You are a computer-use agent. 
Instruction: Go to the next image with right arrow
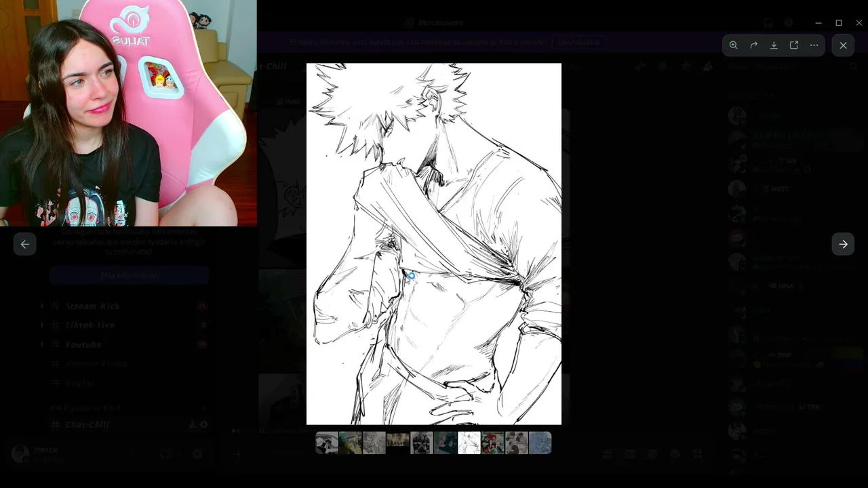[843, 244]
